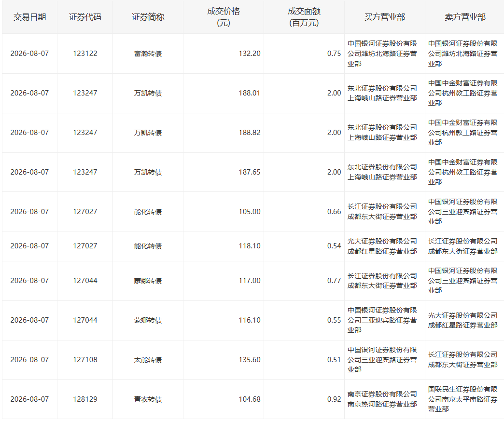The width and height of the screenshot is (504, 421).
Task: Click price value 187.65
Action: click(x=250, y=172)
